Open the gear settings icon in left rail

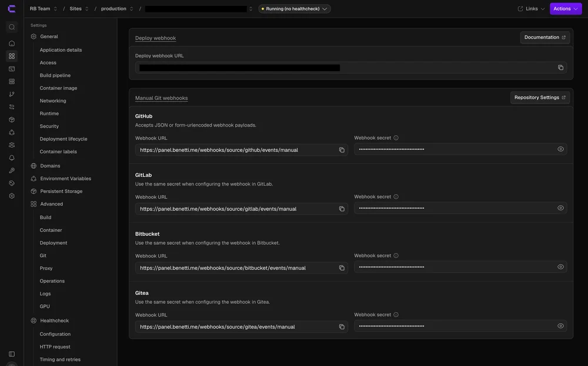(x=12, y=196)
